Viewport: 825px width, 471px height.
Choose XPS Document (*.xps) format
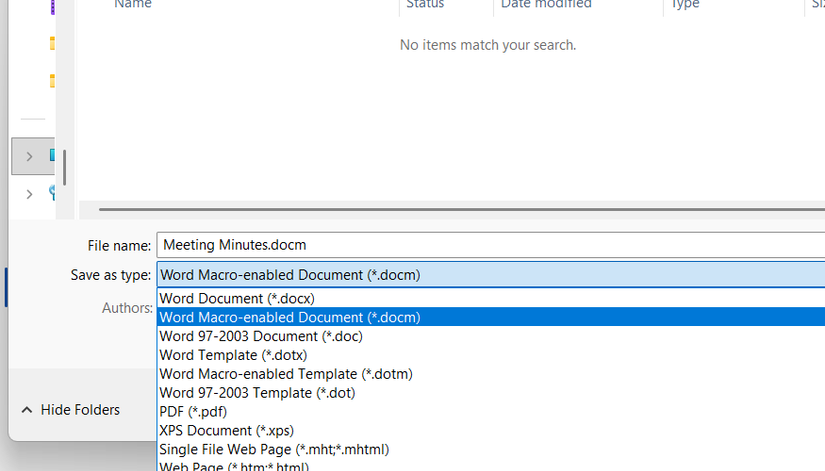click(x=491, y=431)
